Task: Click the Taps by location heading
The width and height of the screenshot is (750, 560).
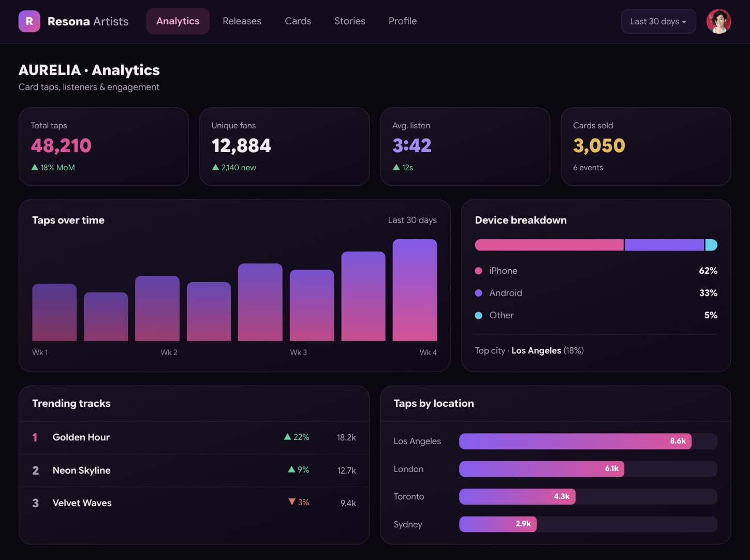Action: [x=434, y=403]
